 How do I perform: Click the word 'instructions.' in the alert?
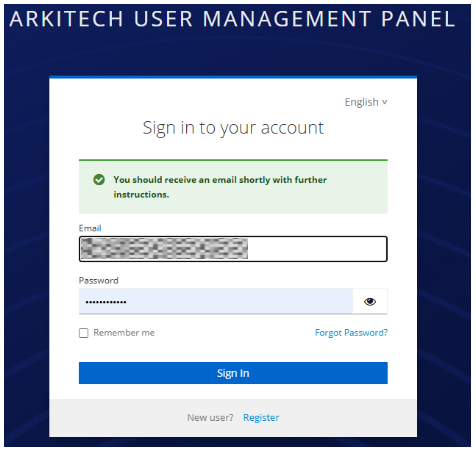[141, 194]
